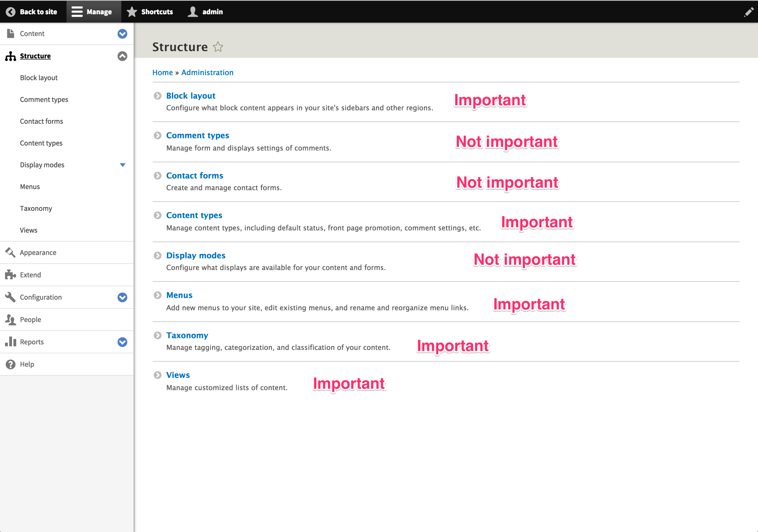
Task: Open the Display modes link in main list
Action: [196, 256]
